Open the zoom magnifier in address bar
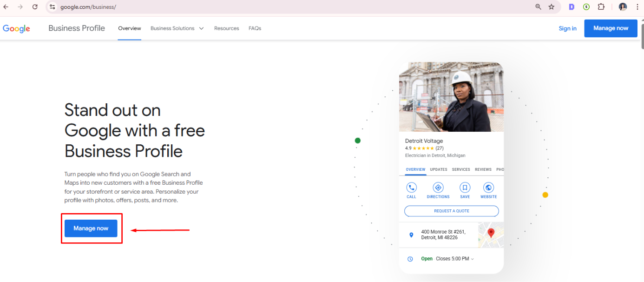Viewport: 644px width, 282px height. click(538, 7)
